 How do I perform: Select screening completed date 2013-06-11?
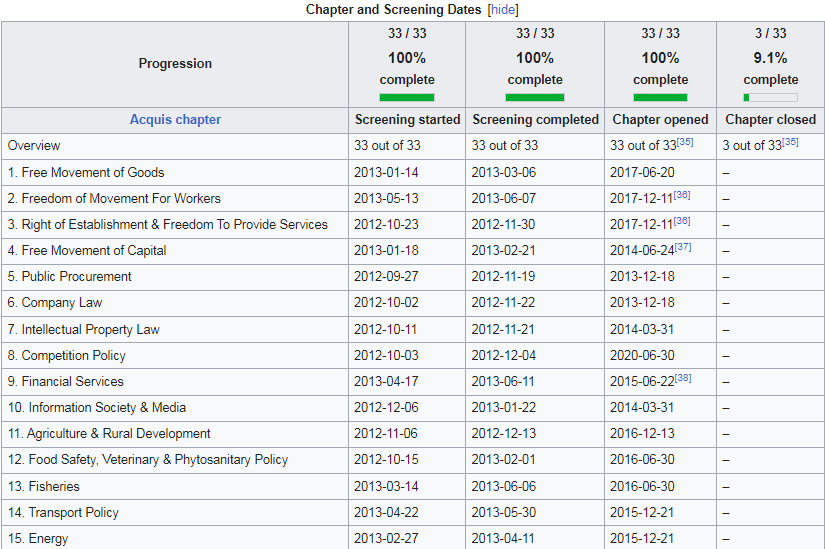pos(502,382)
